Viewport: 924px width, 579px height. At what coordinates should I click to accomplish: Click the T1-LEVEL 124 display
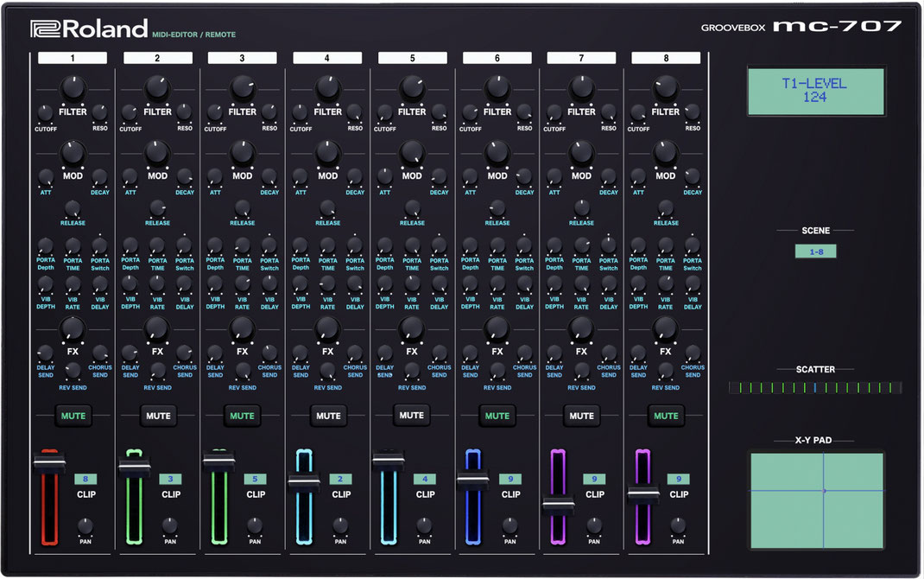coord(816,92)
